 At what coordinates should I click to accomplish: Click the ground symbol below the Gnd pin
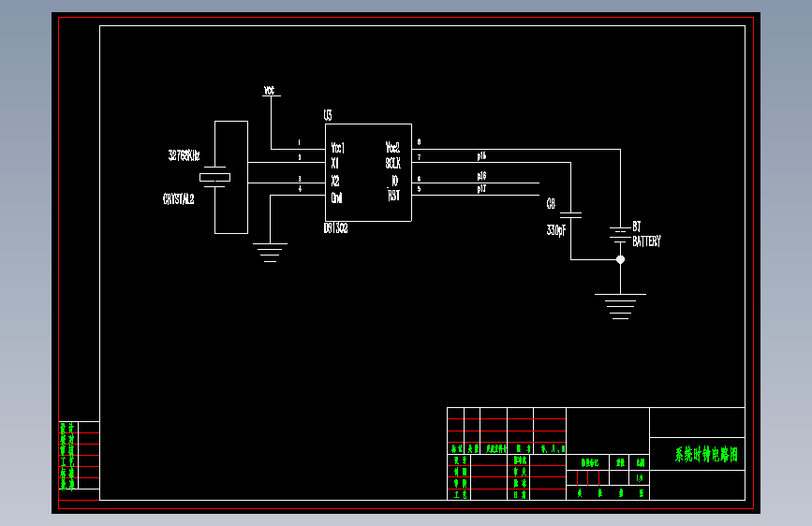pos(270,253)
